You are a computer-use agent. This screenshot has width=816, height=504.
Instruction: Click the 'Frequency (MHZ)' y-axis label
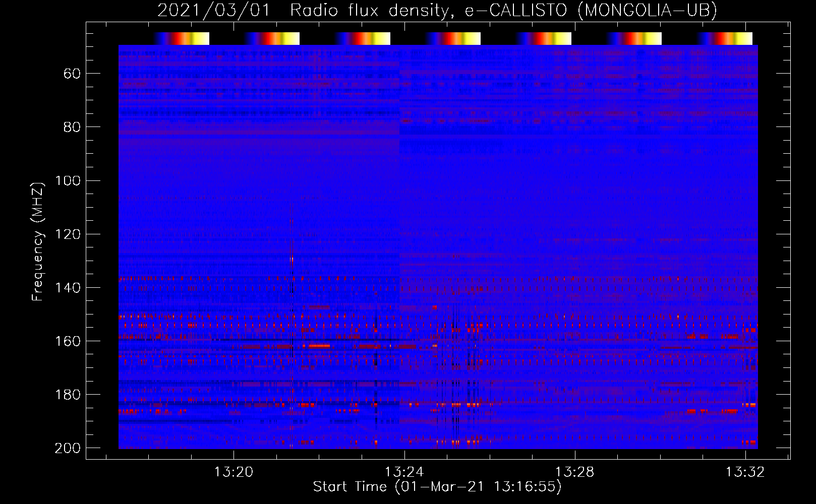(x=38, y=242)
